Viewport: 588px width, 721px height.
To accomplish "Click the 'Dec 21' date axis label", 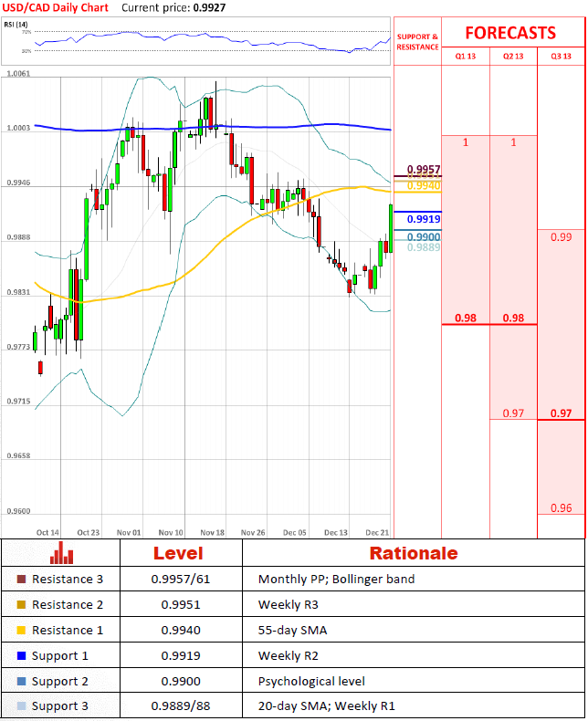I will (x=377, y=532).
